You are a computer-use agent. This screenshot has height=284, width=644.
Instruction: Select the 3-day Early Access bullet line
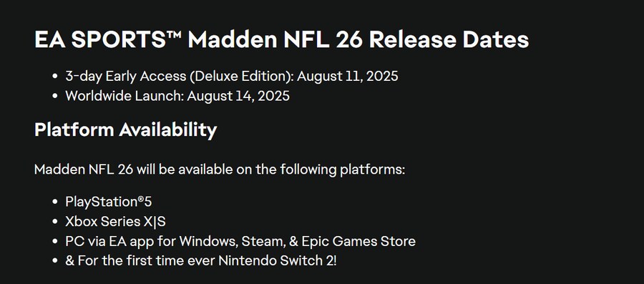click(x=232, y=77)
